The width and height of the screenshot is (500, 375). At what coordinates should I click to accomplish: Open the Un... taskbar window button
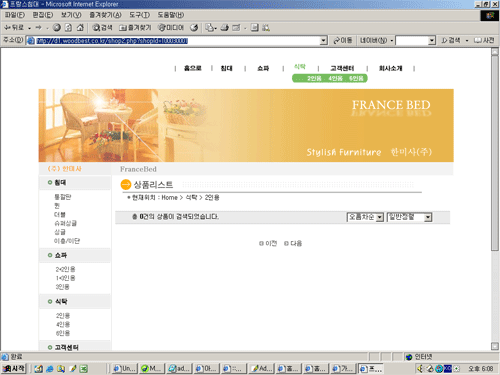pos(124,369)
